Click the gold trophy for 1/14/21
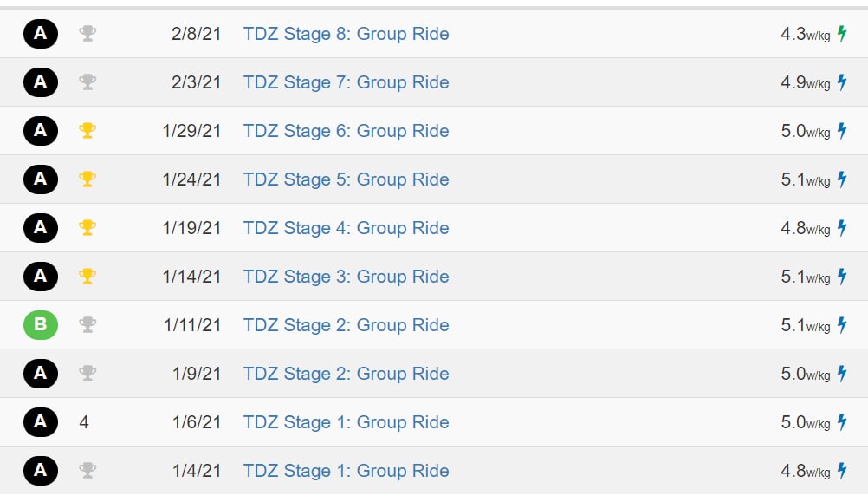This screenshot has width=868, height=502. (87, 276)
